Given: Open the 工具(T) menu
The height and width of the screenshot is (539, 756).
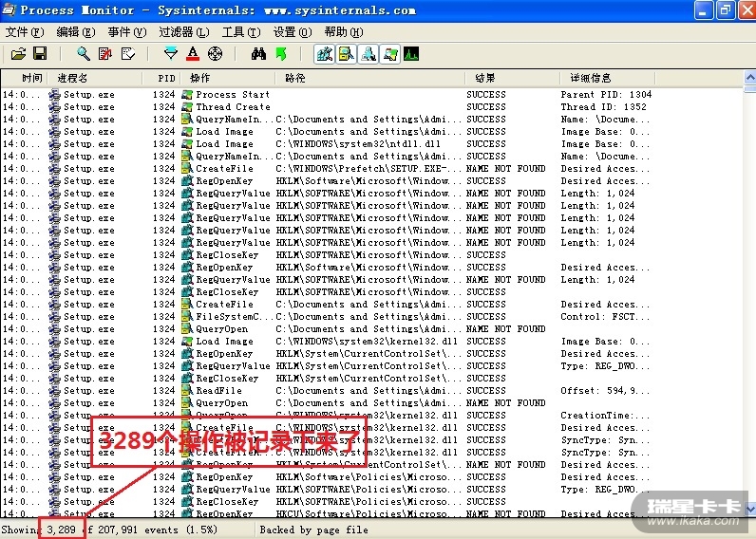Looking at the screenshot, I should [x=241, y=32].
